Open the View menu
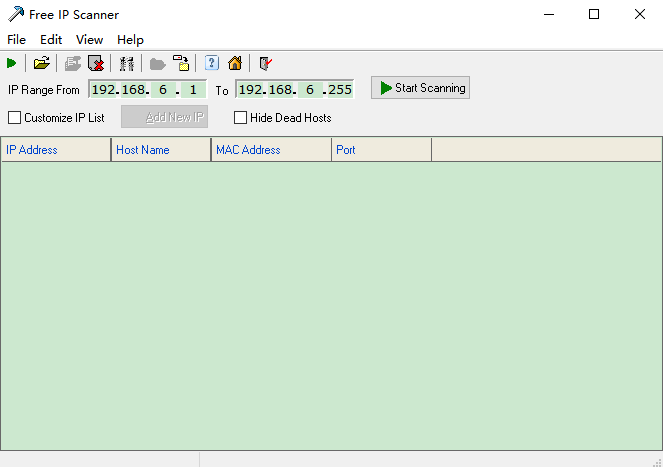Image resolution: width=663 pixels, height=467 pixels. pos(90,40)
